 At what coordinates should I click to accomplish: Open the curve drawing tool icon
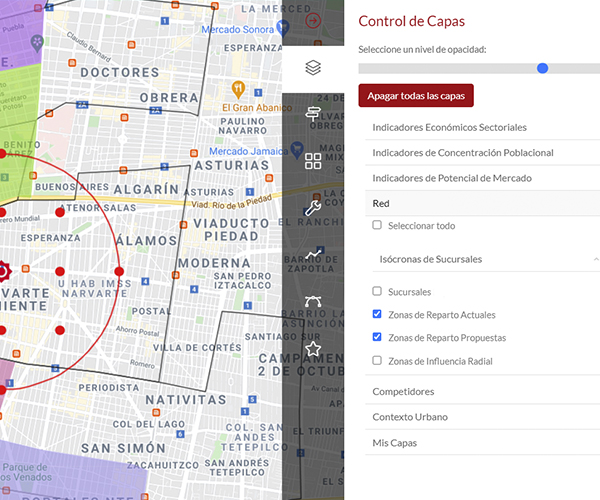tap(313, 302)
